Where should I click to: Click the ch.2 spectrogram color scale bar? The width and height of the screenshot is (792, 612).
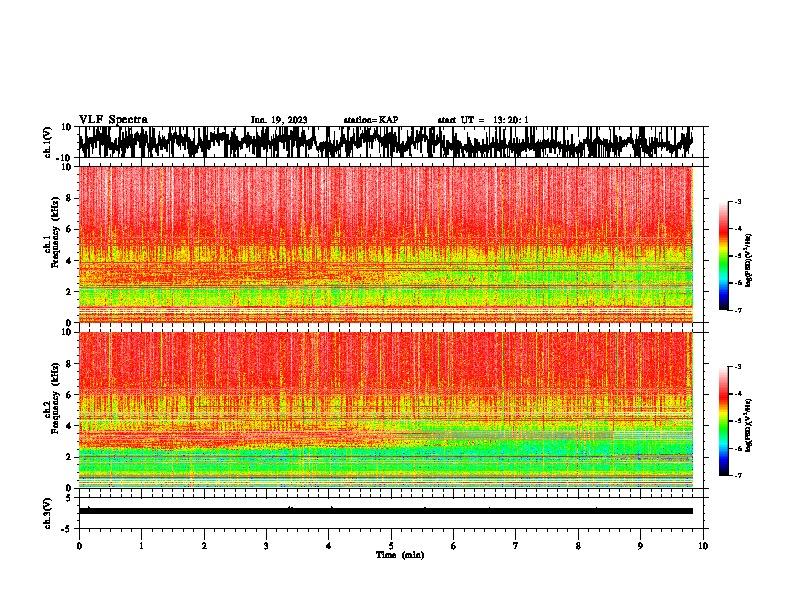coord(723,421)
